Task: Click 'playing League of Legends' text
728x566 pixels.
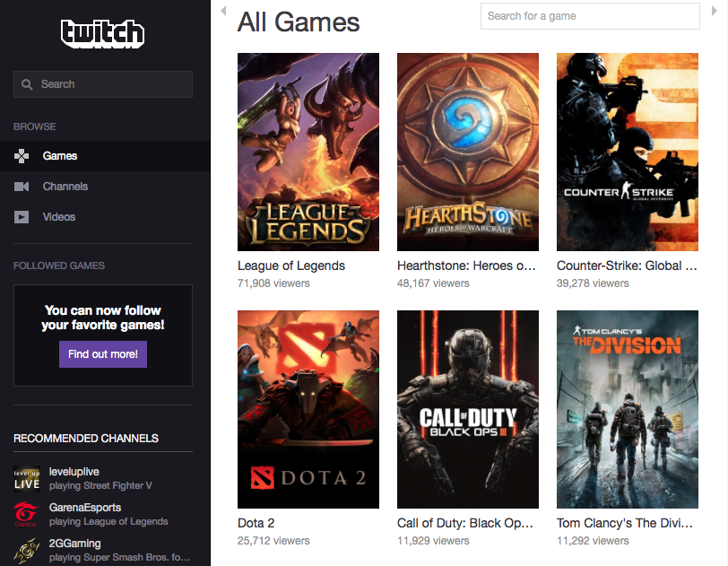Action: (x=108, y=521)
